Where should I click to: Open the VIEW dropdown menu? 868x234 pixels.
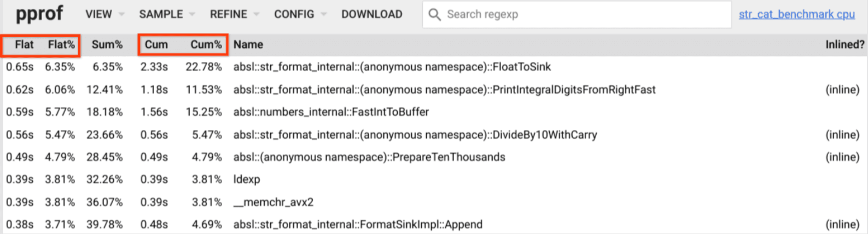coord(104,14)
